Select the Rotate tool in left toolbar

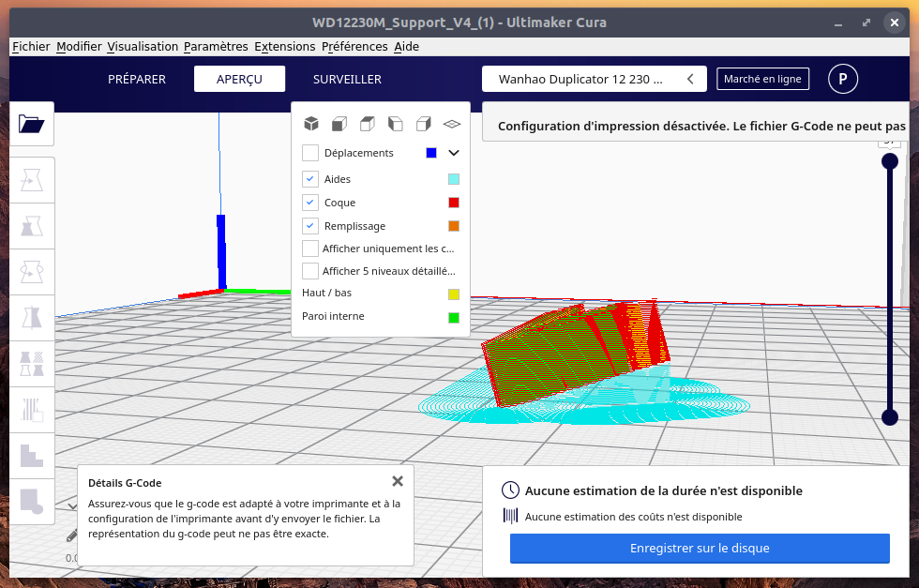32,272
